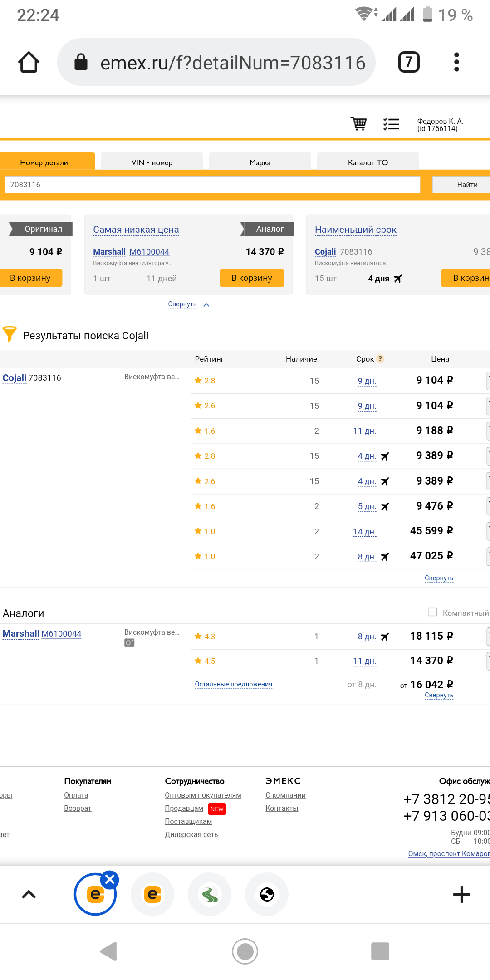Open the 11 дн. term at 14 370 ₽
The height and width of the screenshot is (980, 490).
tap(365, 661)
